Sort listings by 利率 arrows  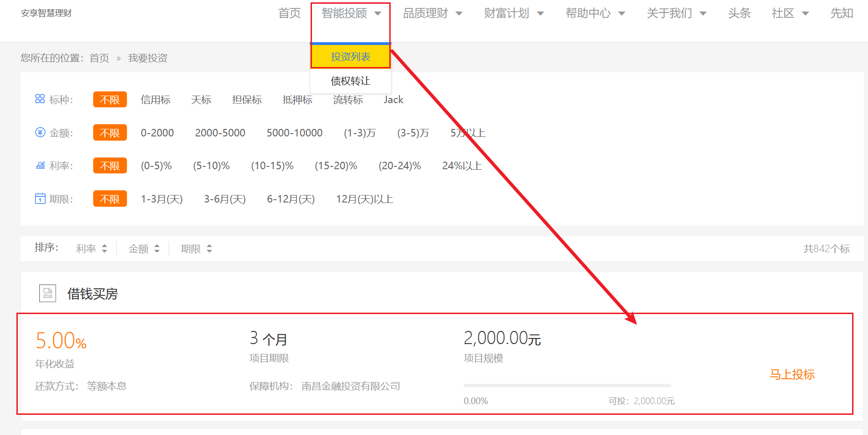pyautogui.click(x=104, y=248)
